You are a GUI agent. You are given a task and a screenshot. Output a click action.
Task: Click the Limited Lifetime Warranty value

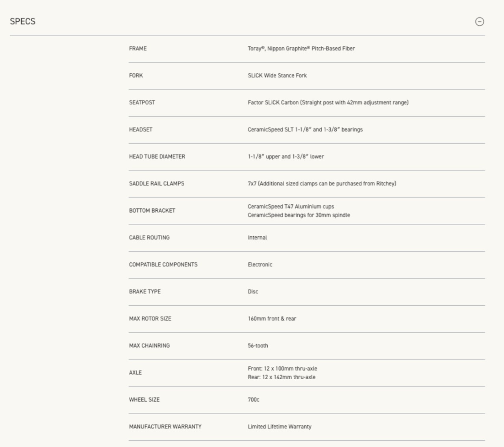click(x=280, y=427)
